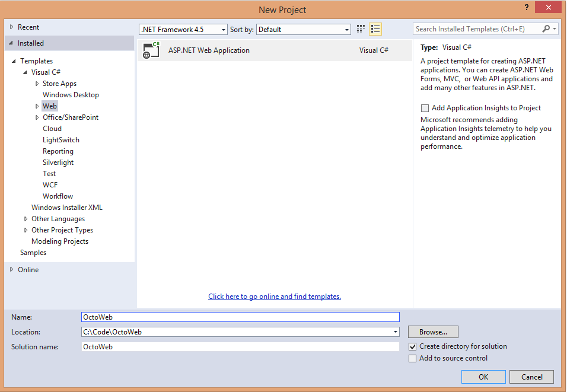Click the Browse button
The width and height of the screenshot is (567, 392).
coord(432,332)
